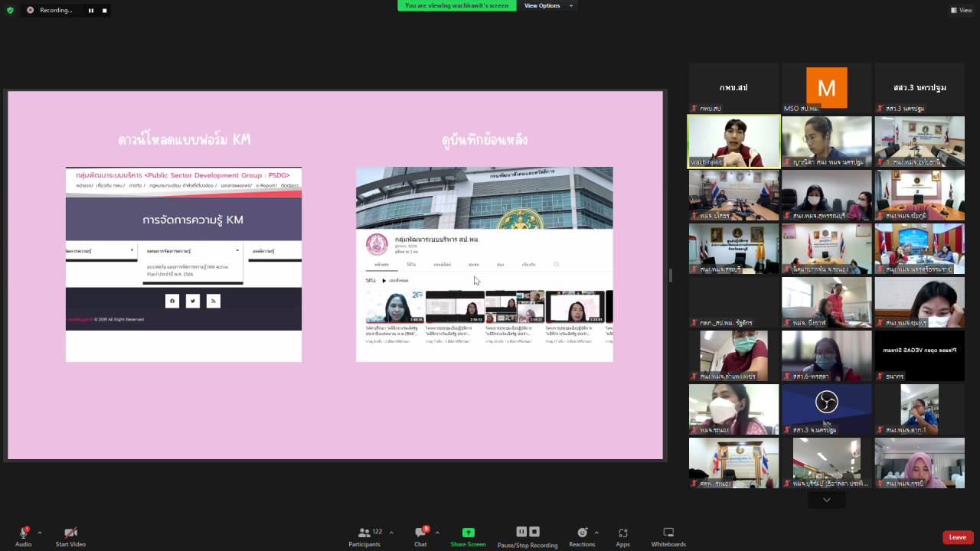The image size is (980, 551).
Task: Click muted mic icon on ธนากร tile
Action: pyautogui.click(x=880, y=377)
